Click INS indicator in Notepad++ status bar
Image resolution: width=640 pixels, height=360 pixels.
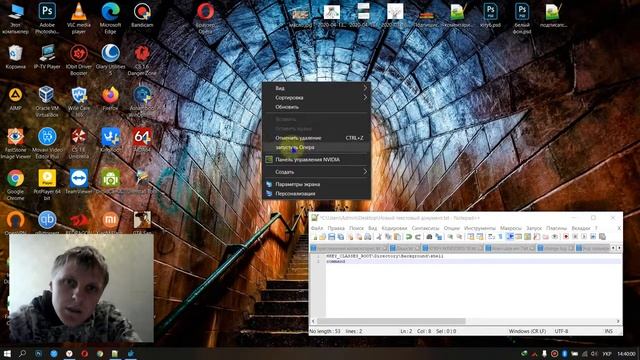(x=609, y=331)
